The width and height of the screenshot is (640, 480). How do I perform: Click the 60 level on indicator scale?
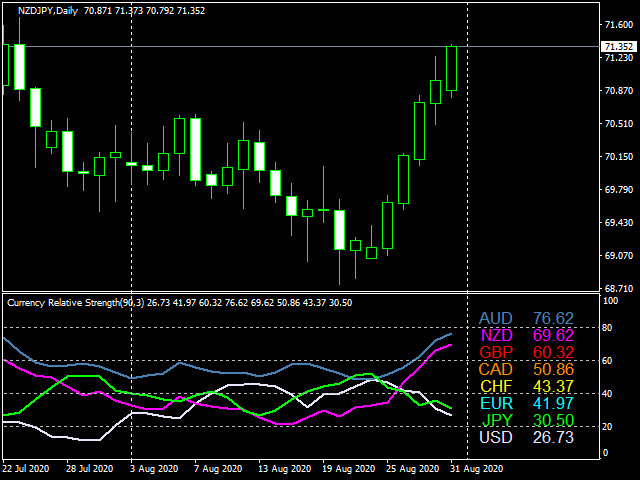607,361
